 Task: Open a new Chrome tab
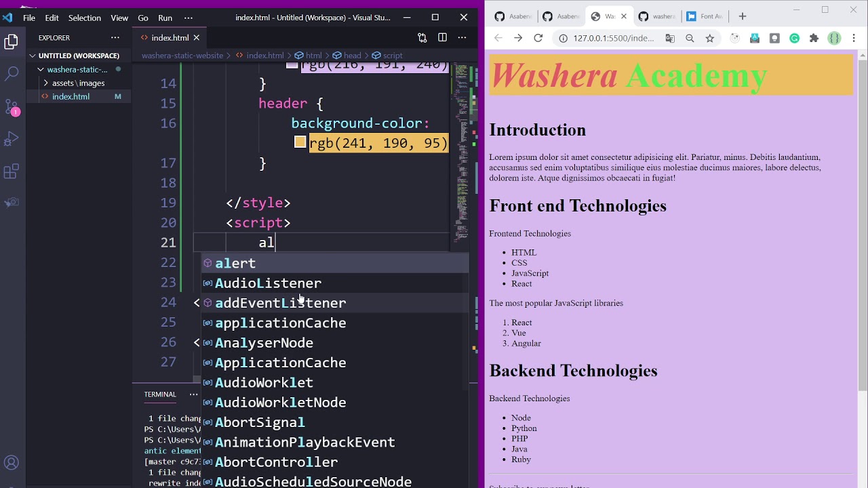743,16
